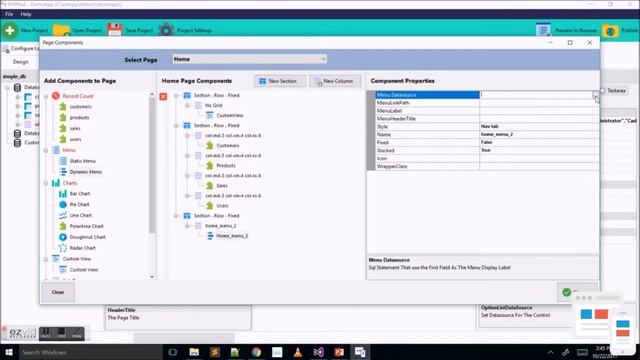
Task: Open Project folder icon in toolbar
Action: 61,30
